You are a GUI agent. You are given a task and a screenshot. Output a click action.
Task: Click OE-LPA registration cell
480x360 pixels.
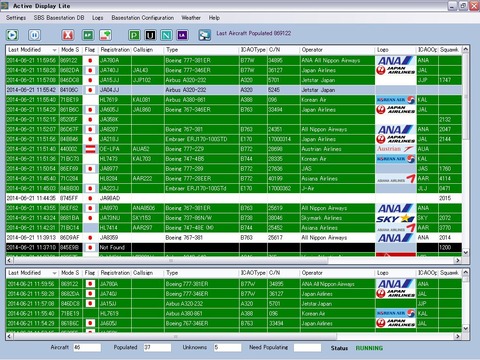pos(115,149)
